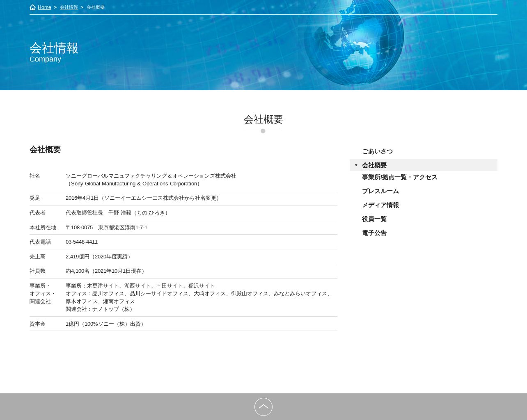Click the 代表取締役社長 千野 浩毅 text
Image resolution: width=527 pixels, height=420 pixels.
118,213
